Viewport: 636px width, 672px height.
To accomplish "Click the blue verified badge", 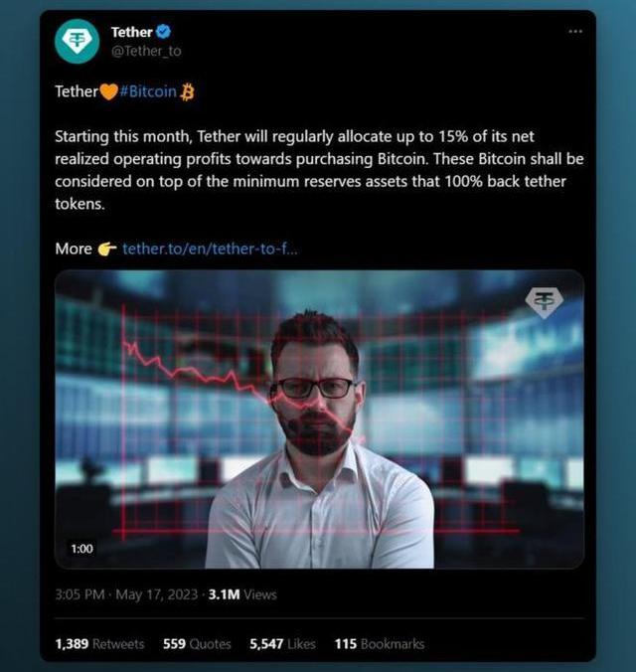I will pyautogui.click(x=164, y=33).
